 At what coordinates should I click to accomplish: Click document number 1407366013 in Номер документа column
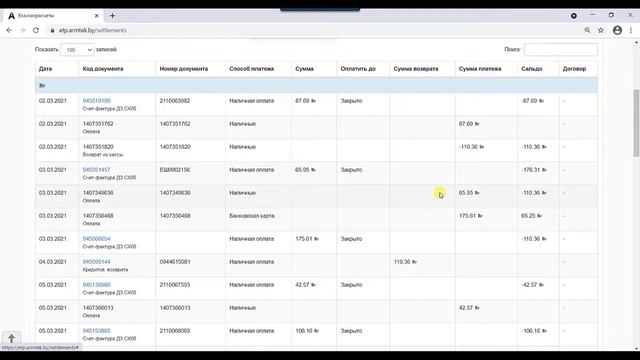175,308
